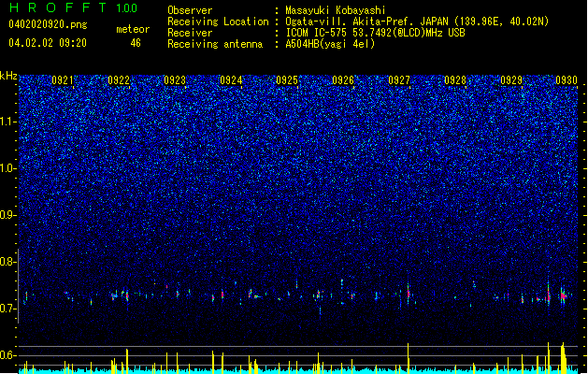
Task: Click time marker 0921
Action: click(x=63, y=80)
